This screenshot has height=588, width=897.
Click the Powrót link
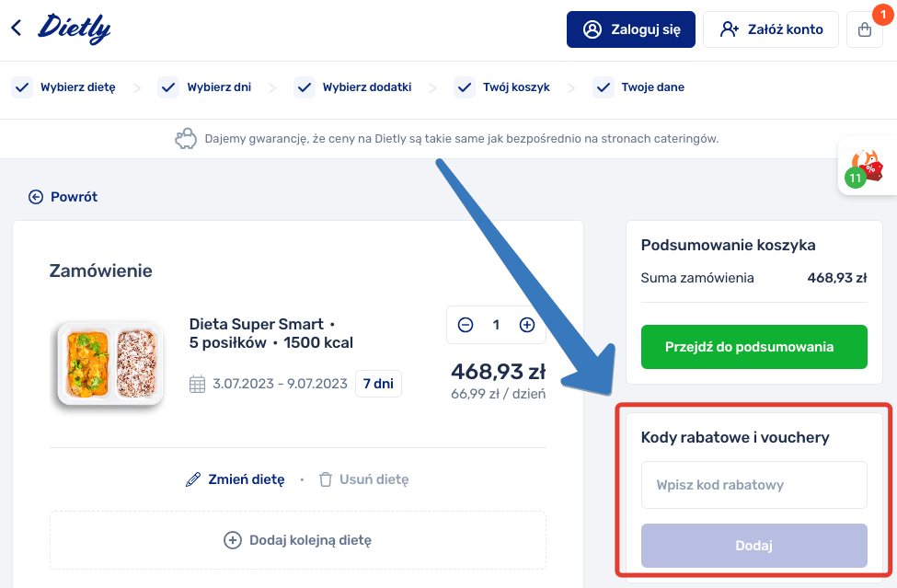(x=63, y=197)
